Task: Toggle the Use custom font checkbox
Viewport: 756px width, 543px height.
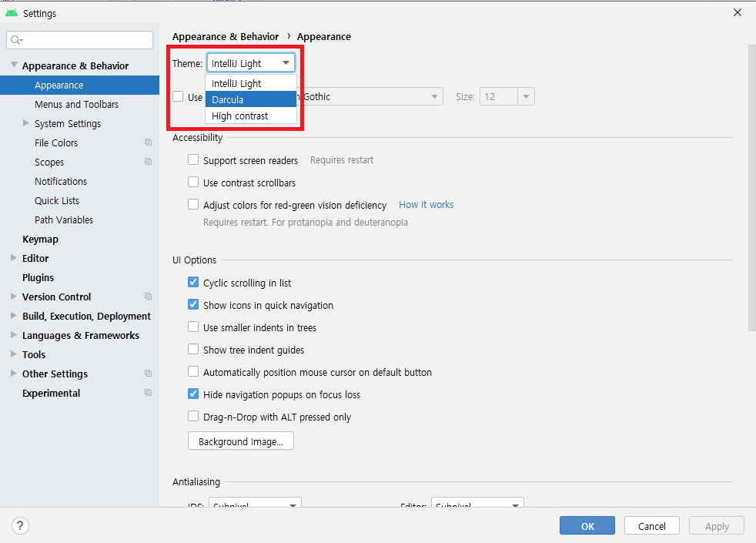Action: click(178, 96)
